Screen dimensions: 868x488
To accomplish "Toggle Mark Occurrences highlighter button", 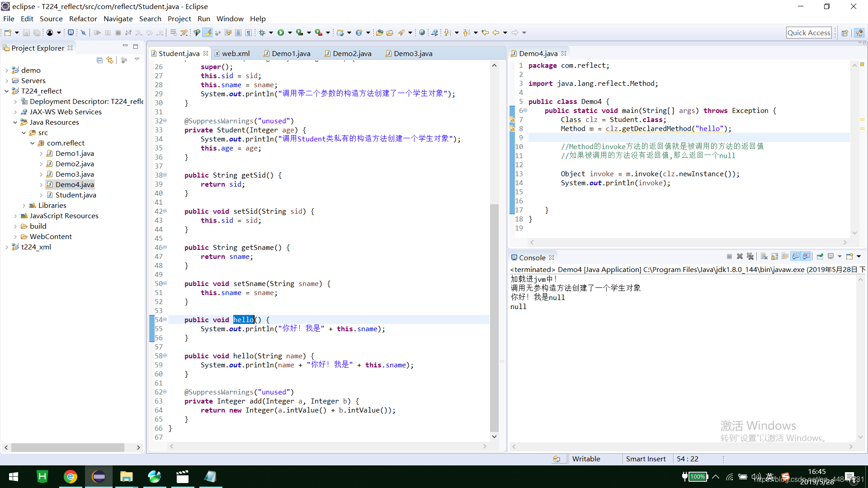I will coord(207,33).
